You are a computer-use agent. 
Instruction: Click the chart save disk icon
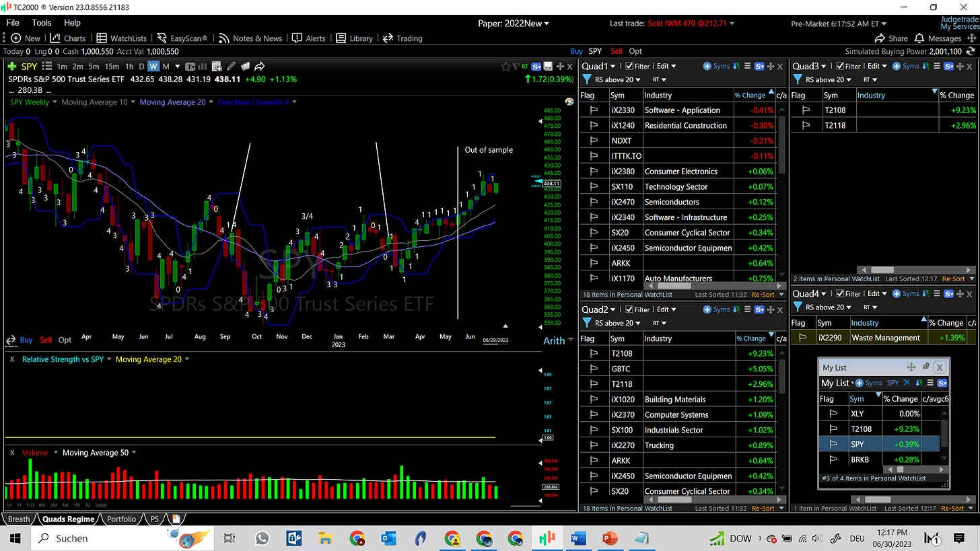point(548,66)
